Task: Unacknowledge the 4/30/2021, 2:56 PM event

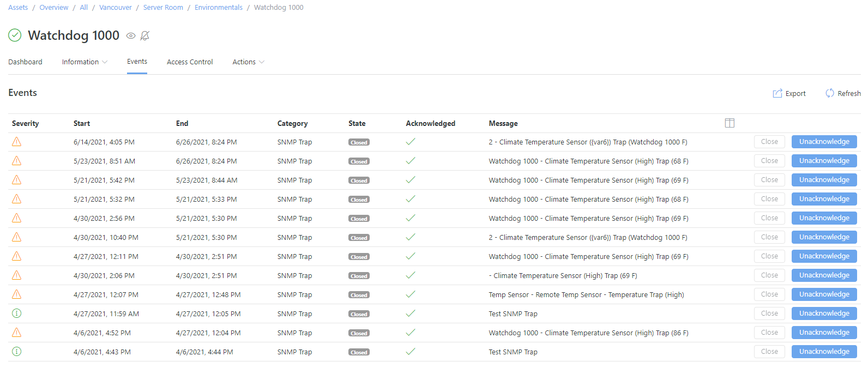Action: [824, 218]
